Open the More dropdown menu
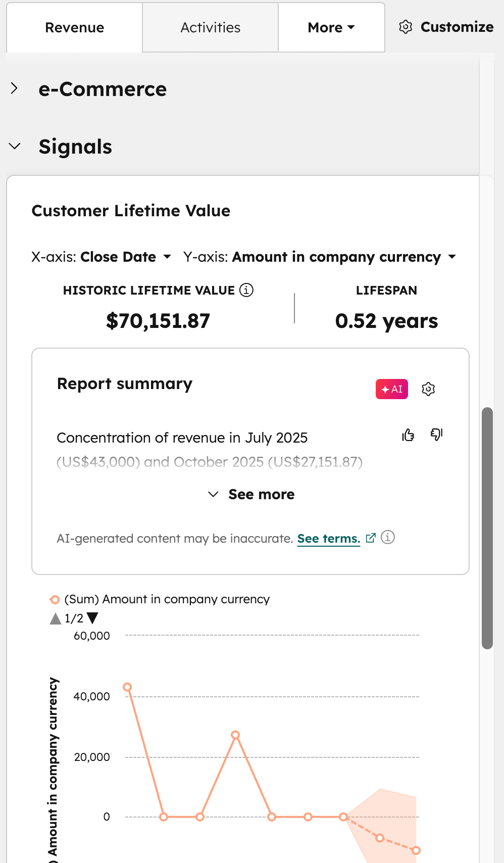Viewport: 504px width, 863px height. pyautogui.click(x=331, y=27)
